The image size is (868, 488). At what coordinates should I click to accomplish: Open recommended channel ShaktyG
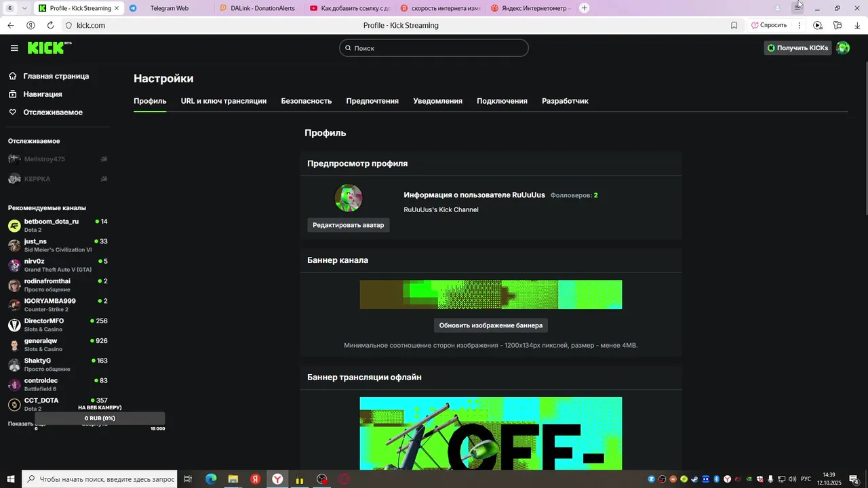click(58, 365)
